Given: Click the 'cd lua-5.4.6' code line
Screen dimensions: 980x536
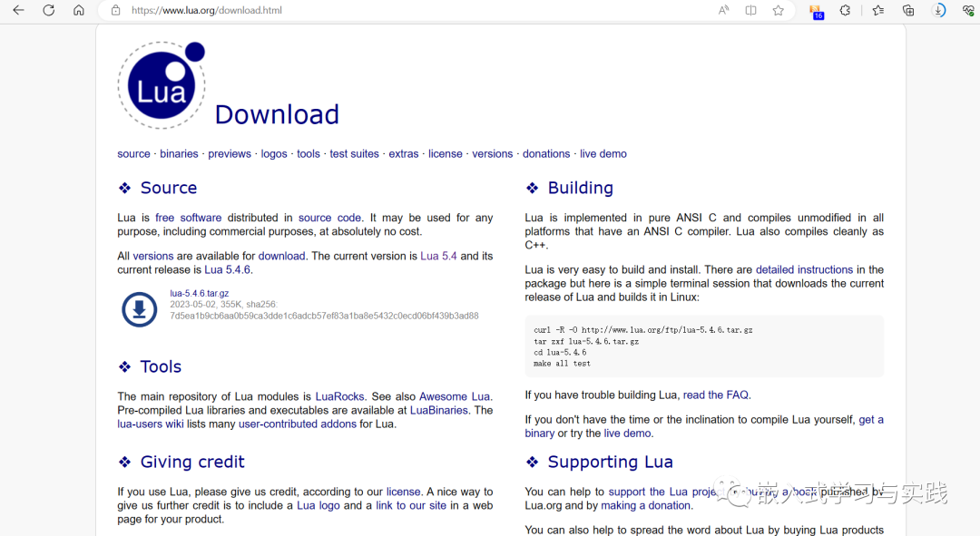Looking at the screenshot, I should click(560, 352).
